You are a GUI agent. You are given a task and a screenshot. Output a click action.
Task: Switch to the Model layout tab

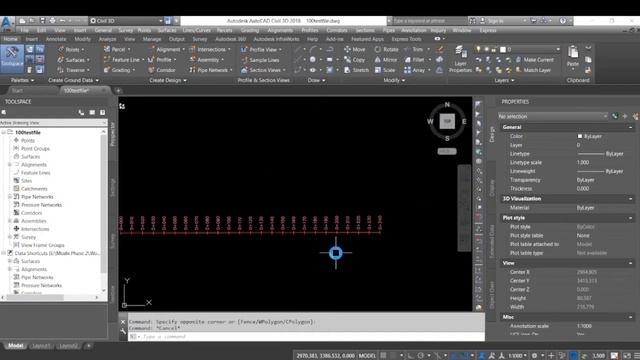click(x=16, y=346)
